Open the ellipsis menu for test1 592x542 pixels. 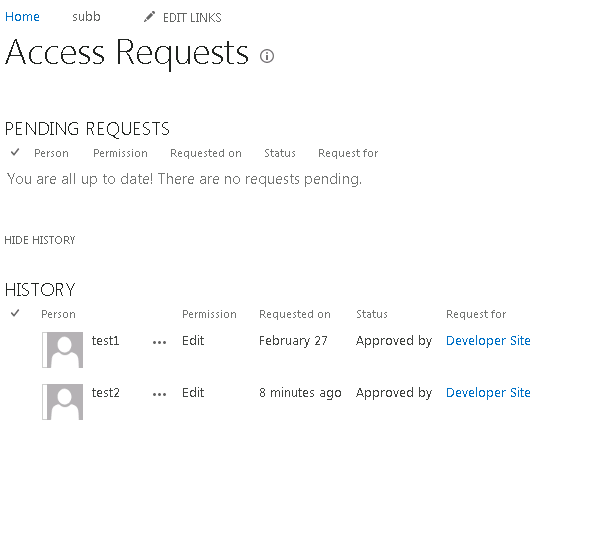coord(159,342)
